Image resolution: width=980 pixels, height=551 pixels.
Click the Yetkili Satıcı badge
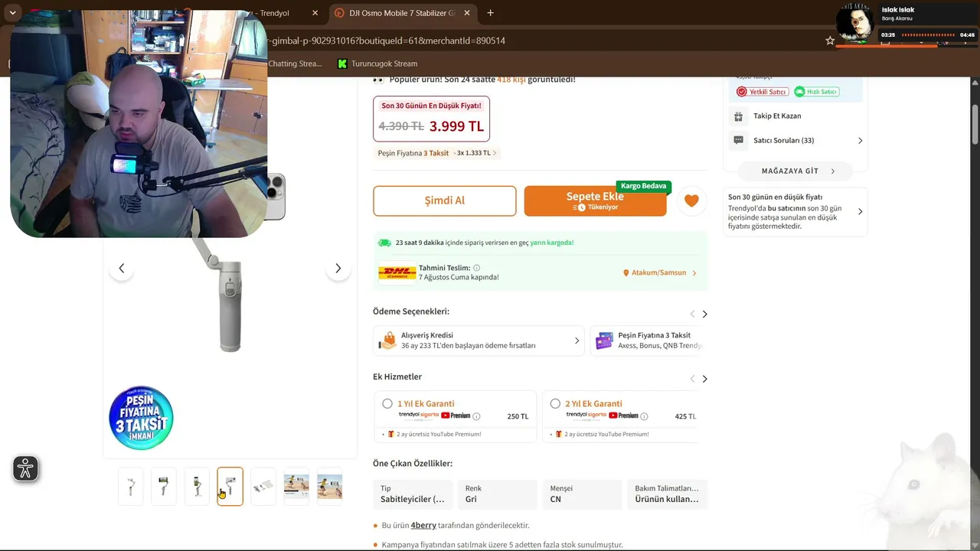[763, 92]
